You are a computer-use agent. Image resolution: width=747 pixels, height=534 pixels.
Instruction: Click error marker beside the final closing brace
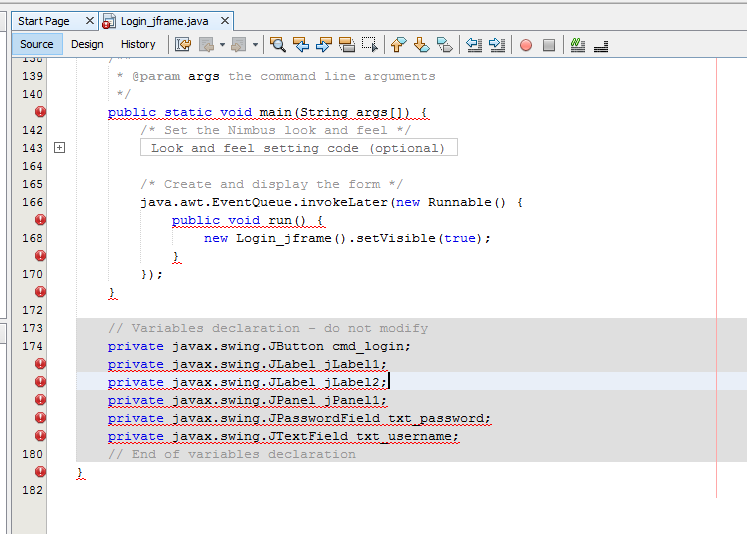click(x=40, y=472)
